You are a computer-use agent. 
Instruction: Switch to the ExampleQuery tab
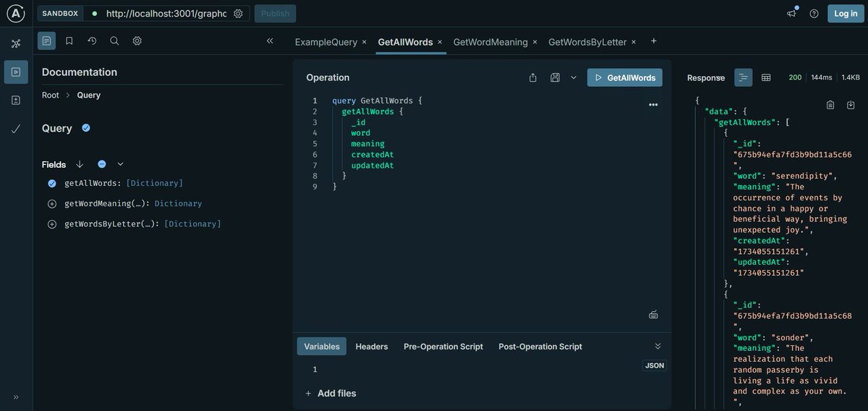coord(325,42)
